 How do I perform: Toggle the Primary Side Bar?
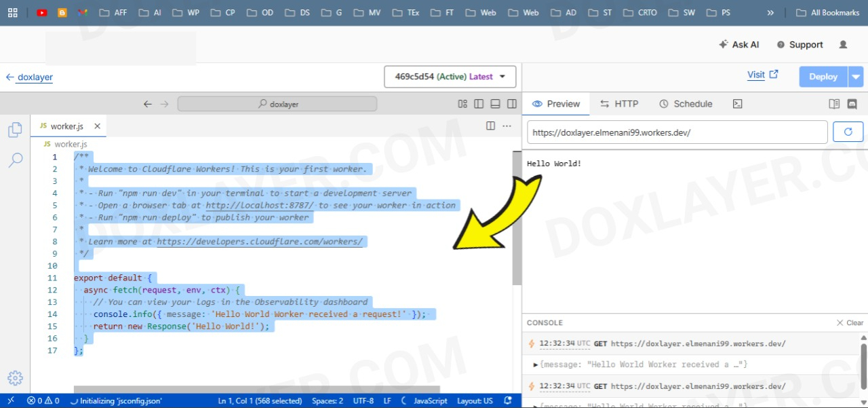479,104
